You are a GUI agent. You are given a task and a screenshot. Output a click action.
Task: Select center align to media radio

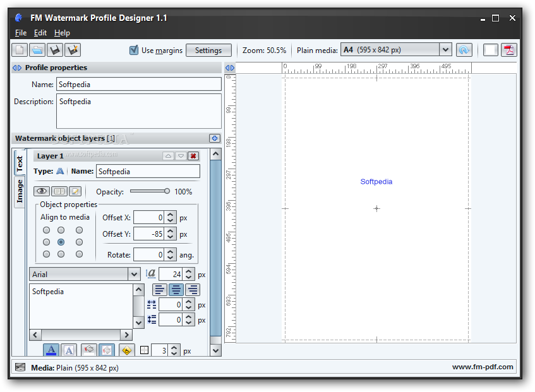[x=61, y=242]
